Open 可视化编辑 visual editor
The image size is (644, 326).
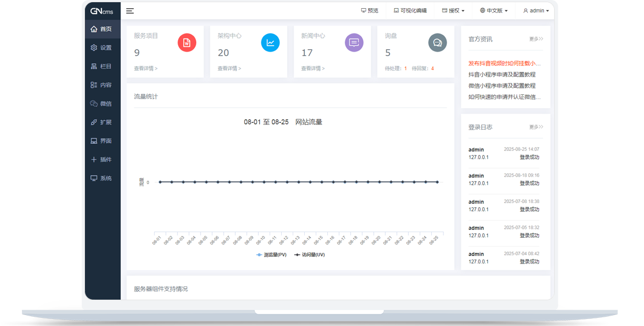click(410, 11)
